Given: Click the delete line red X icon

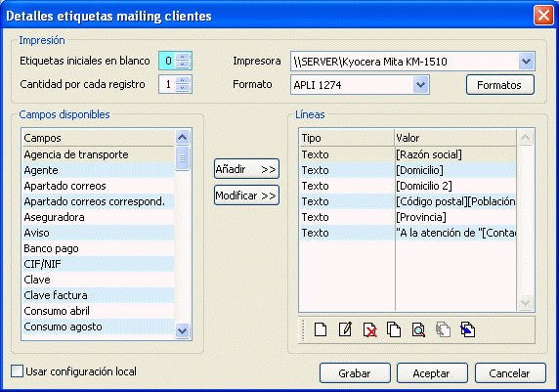Looking at the screenshot, I should (369, 329).
